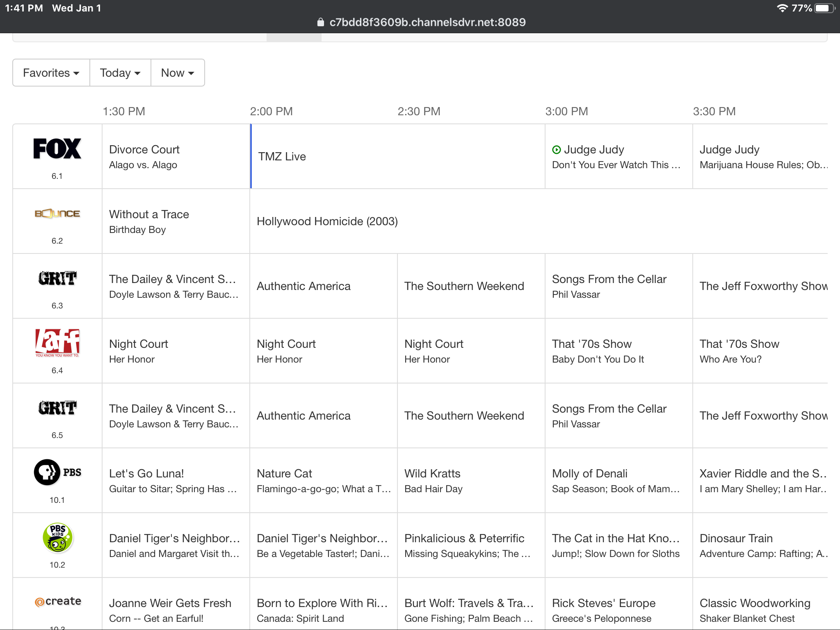Select TMZ Live program
The width and height of the screenshot is (840, 630).
282,156
